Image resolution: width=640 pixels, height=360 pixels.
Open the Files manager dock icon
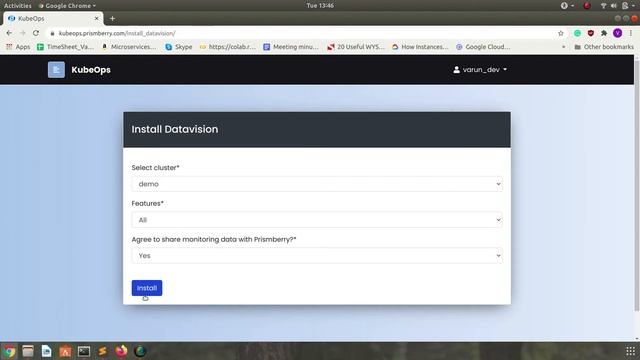pyautogui.click(x=28, y=351)
